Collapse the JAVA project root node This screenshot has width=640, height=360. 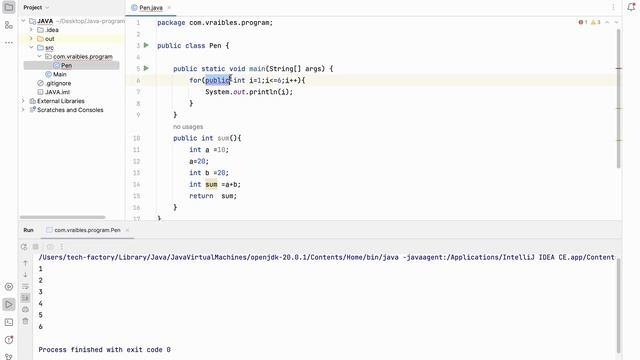(x=23, y=21)
